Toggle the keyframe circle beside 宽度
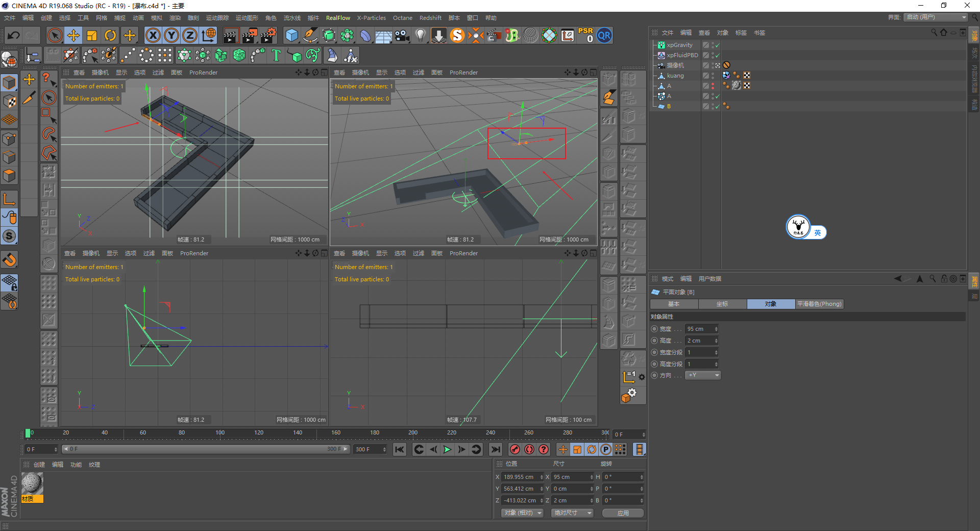Image resolution: width=980 pixels, height=531 pixels. pos(654,329)
